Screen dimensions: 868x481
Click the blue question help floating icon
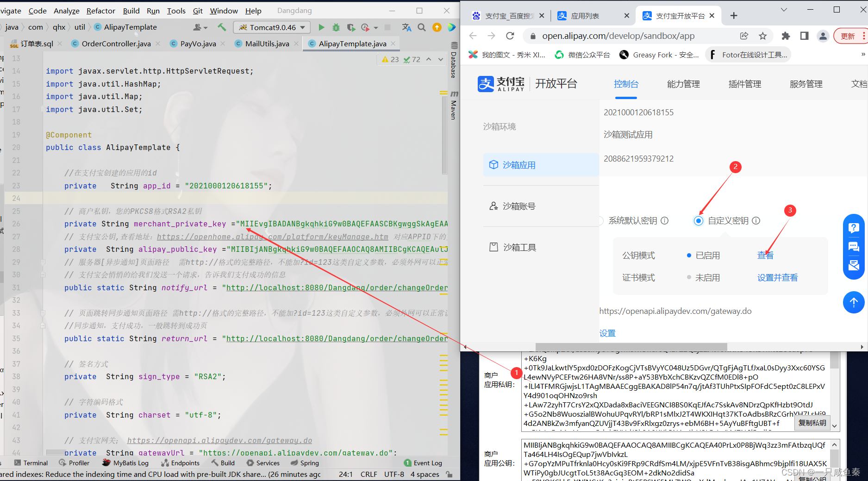pyautogui.click(x=854, y=227)
